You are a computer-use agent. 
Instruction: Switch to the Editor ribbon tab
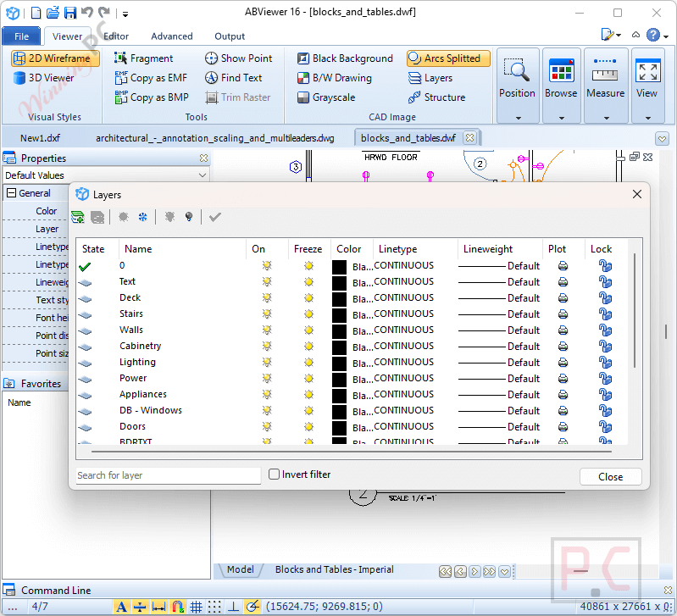pyautogui.click(x=116, y=36)
